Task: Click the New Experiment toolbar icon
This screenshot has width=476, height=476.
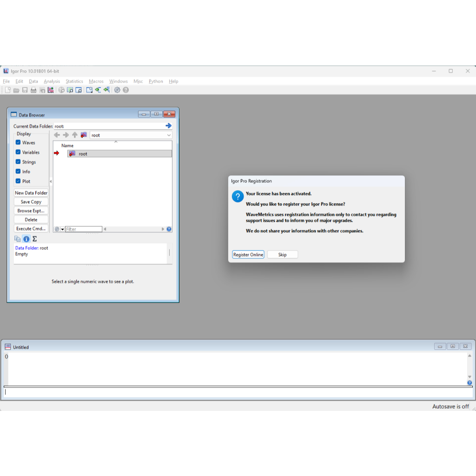Action: click(8, 90)
